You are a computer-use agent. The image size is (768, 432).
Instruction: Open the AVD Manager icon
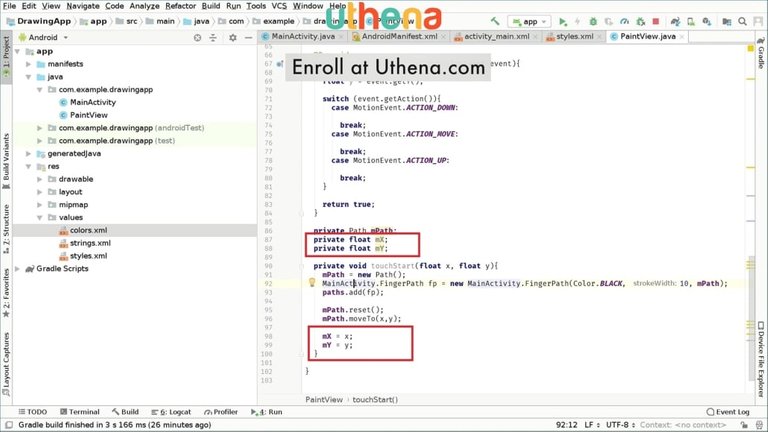[691, 22]
